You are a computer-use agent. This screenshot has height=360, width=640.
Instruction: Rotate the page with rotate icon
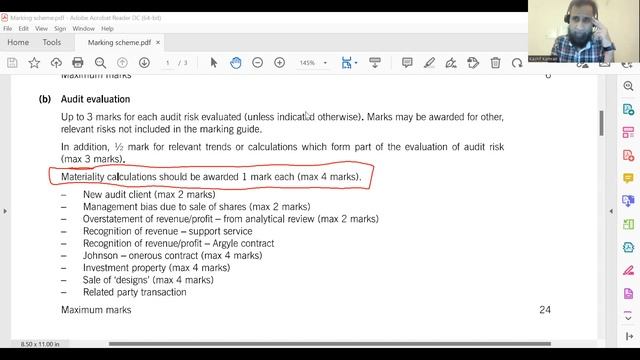tap(517, 63)
